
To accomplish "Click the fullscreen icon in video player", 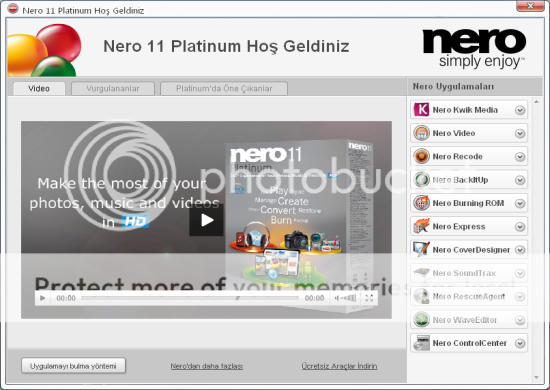I will click(x=369, y=298).
